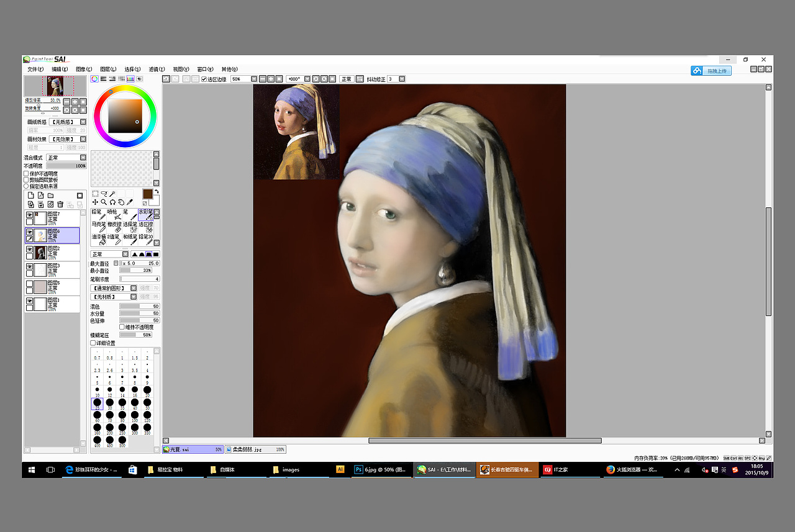Select the 油漆桶 paint bucket tool
The image size is (795, 532).
[99, 240]
